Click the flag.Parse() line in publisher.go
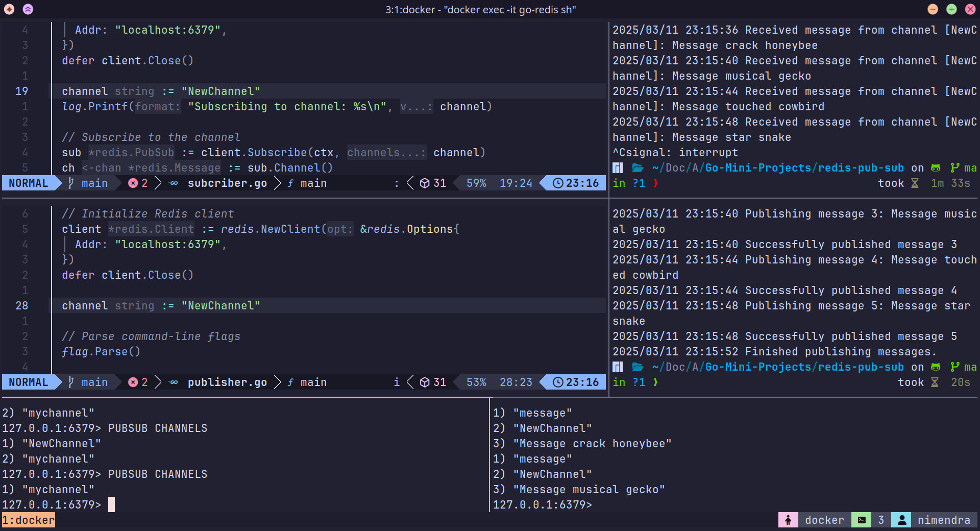 click(101, 351)
